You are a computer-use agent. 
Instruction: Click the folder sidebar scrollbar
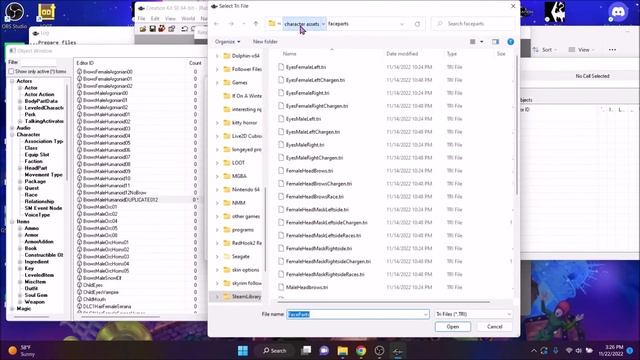(x=265, y=229)
